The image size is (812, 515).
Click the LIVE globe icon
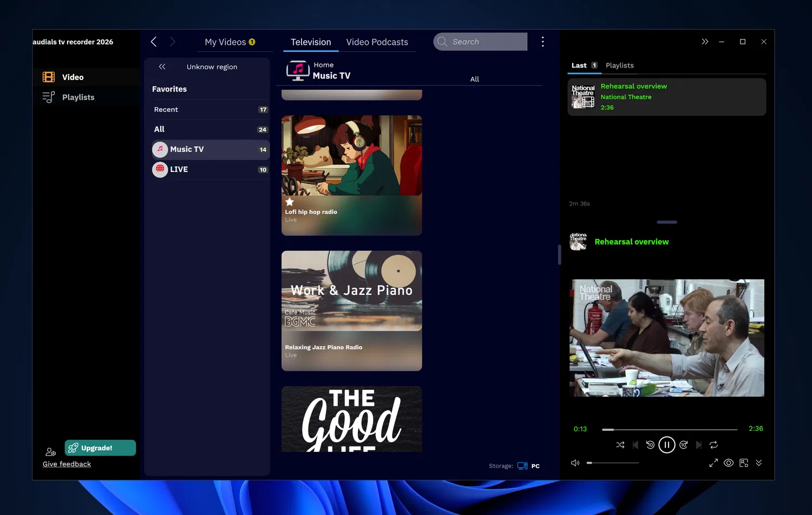(160, 169)
